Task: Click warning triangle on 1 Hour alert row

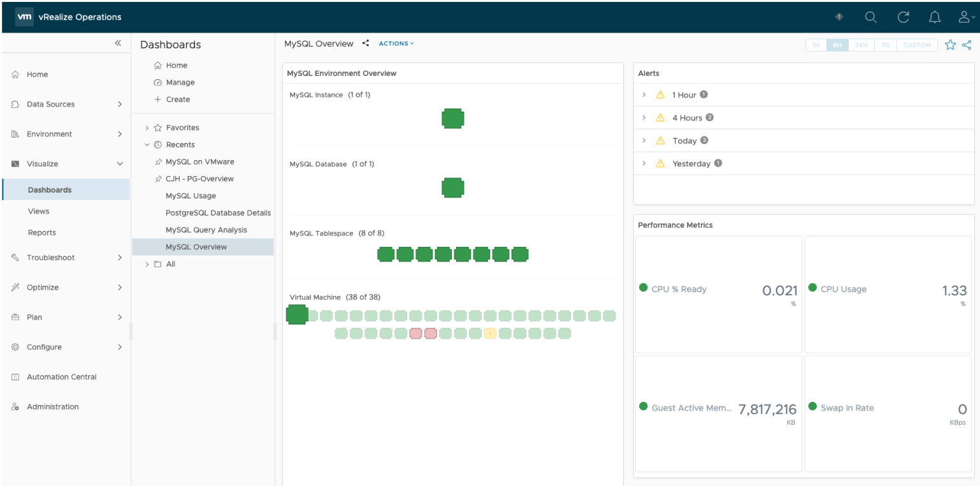Action: point(660,95)
